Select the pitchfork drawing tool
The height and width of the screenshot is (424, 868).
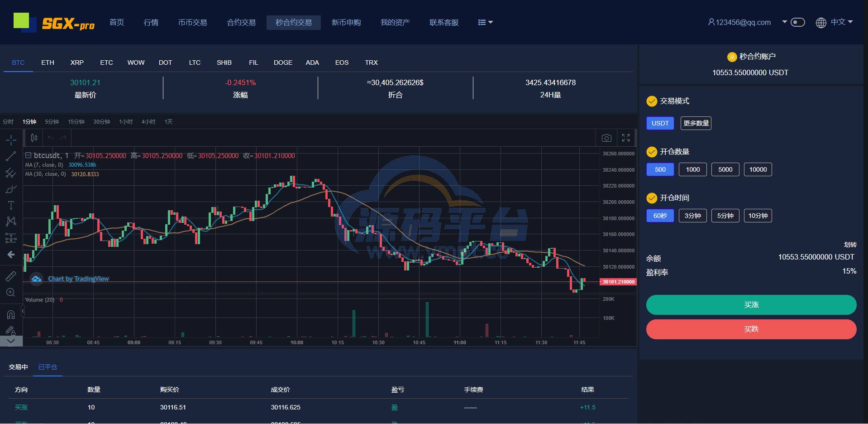(11, 173)
